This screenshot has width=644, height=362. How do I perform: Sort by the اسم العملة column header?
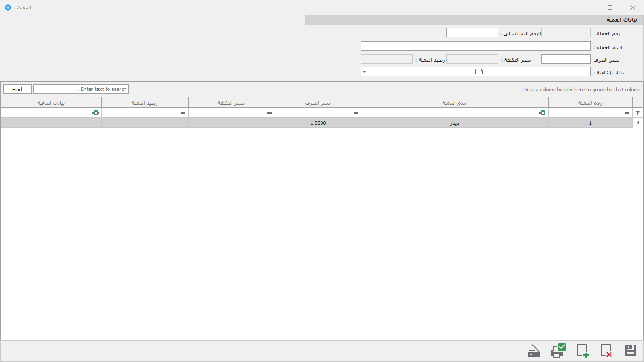(x=455, y=103)
